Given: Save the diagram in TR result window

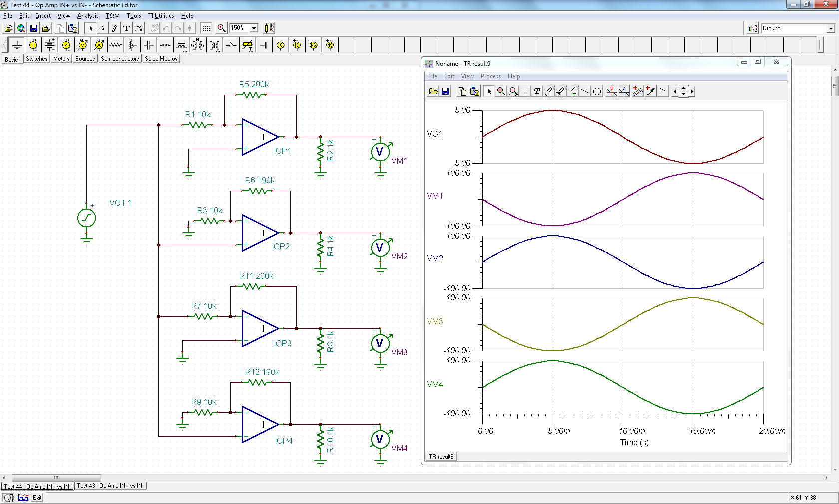Looking at the screenshot, I should pos(445,91).
